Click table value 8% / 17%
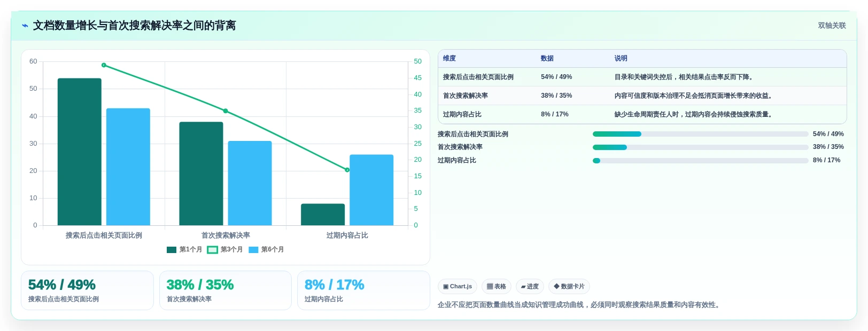 pos(555,115)
